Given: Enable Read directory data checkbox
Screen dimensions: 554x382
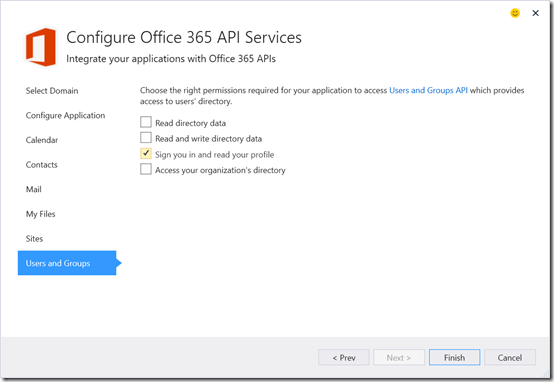Looking at the screenshot, I should (146, 122).
